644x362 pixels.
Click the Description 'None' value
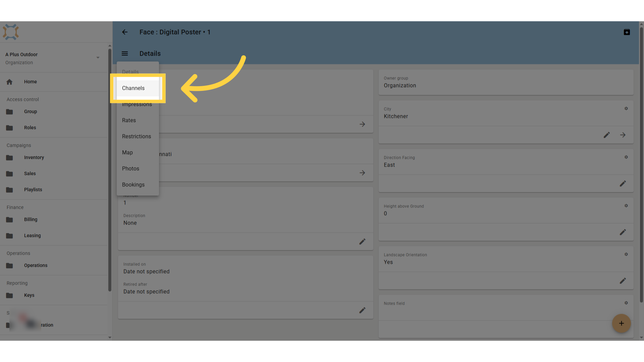coord(130,223)
